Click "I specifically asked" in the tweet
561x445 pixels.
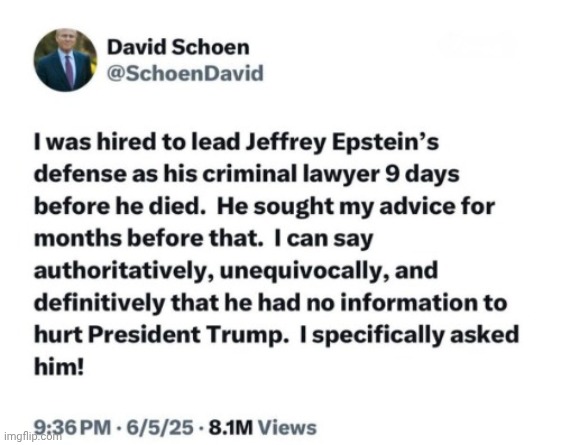(x=409, y=335)
